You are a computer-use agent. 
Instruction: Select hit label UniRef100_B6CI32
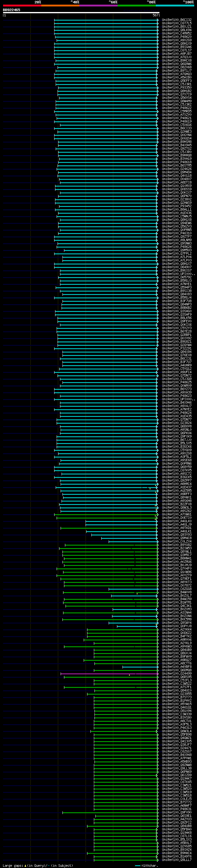pyautogui.click(x=177, y=20)
